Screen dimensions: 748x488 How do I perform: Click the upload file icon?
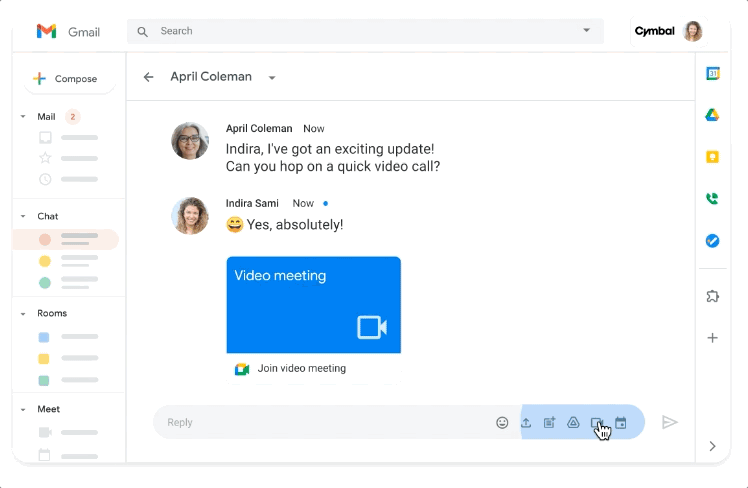tap(526, 423)
